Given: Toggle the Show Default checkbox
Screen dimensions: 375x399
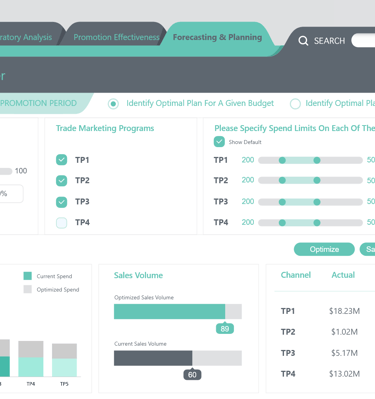Looking at the screenshot, I should (219, 142).
